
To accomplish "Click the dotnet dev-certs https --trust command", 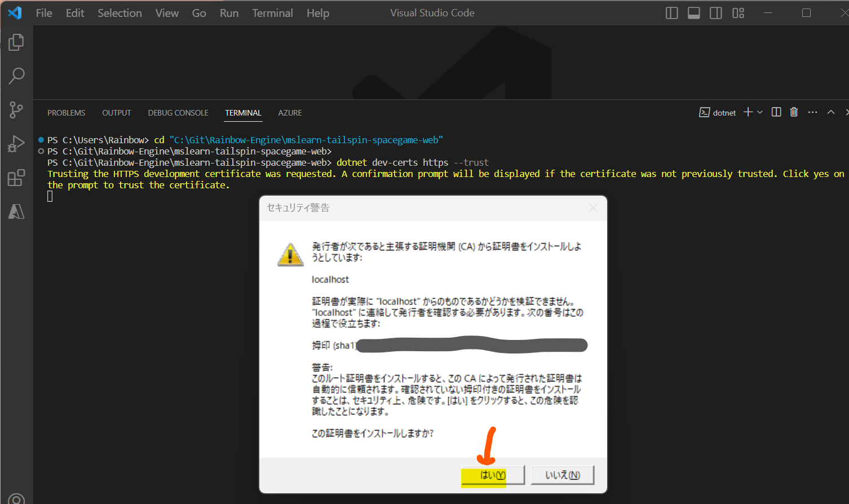I will pyautogui.click(x=413, y=162).
